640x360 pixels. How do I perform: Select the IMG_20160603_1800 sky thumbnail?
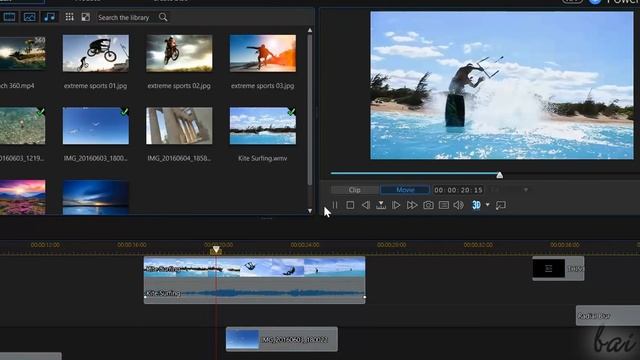click(96, 126)
